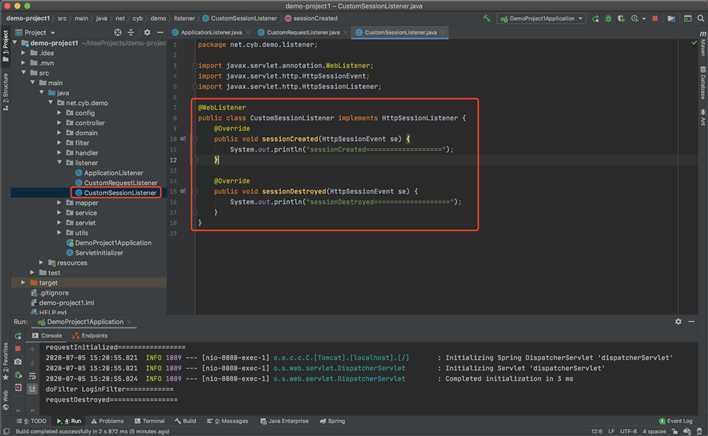
Task: Select CustomRequestListener in project tree
Action: pyautogui.click(x=121, y=183)
